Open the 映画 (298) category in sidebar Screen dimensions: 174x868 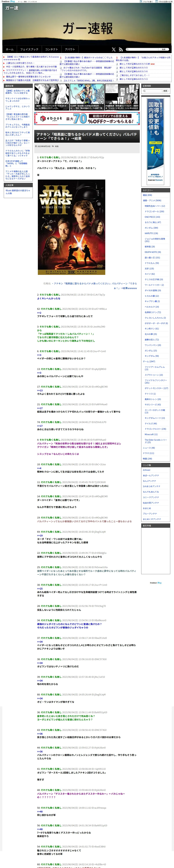point(147,459)
